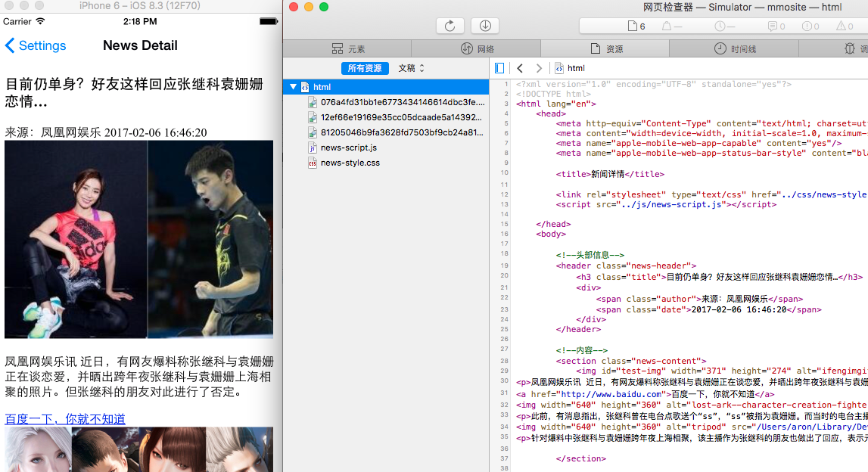Click line number 13 in the source gutter
Viewport: 868px width, 472px height.
(504, 204)
